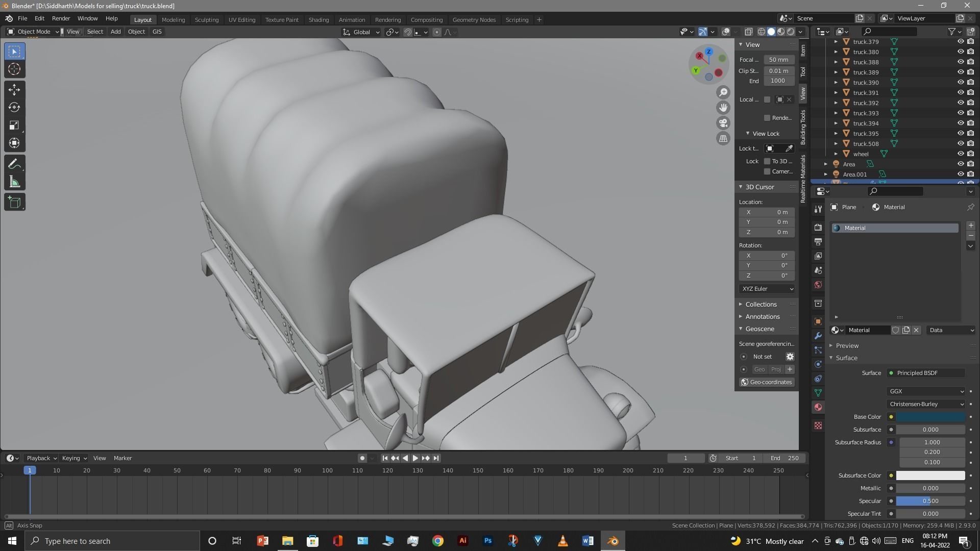Activate the Transform tool
Screen dimensions: 980x551
coord(14,143)
